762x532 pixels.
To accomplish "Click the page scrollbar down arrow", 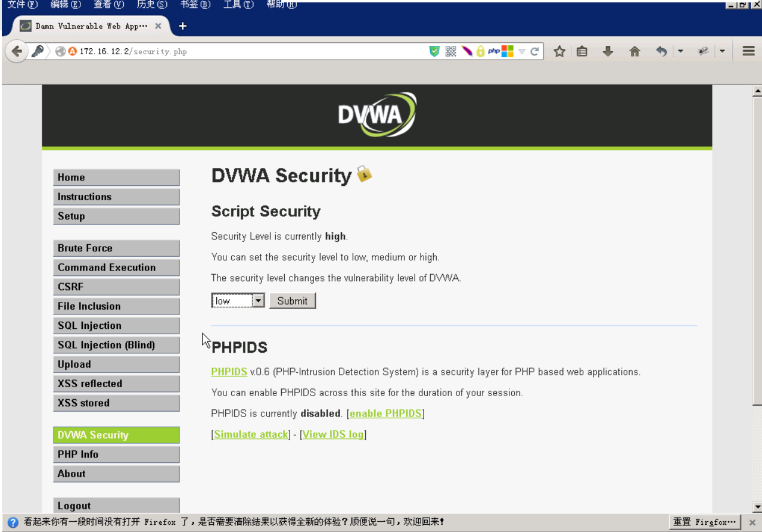I will 757,507.
